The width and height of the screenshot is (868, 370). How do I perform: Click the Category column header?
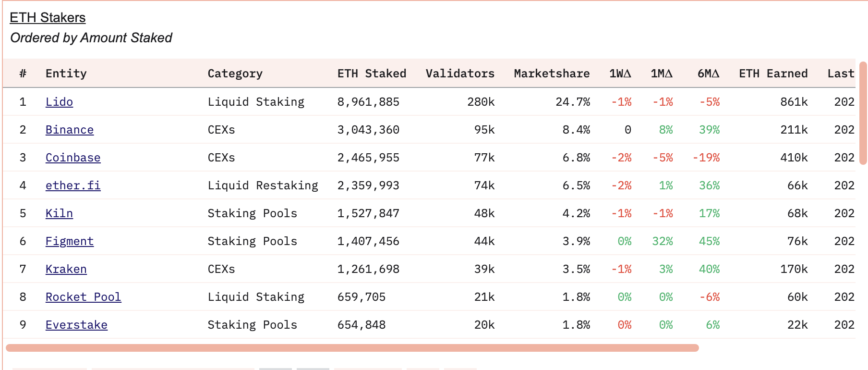click(235, 73)
